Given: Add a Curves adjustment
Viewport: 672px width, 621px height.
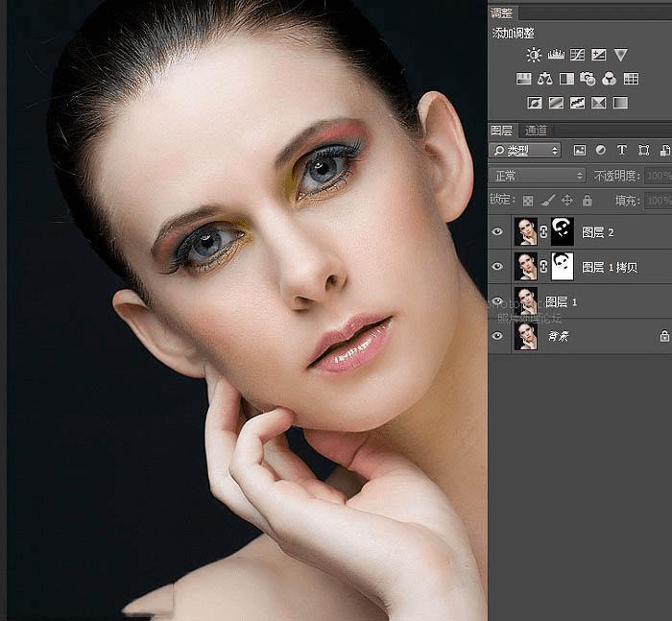Looking at the screenshot, I should [x=577, y=55].
